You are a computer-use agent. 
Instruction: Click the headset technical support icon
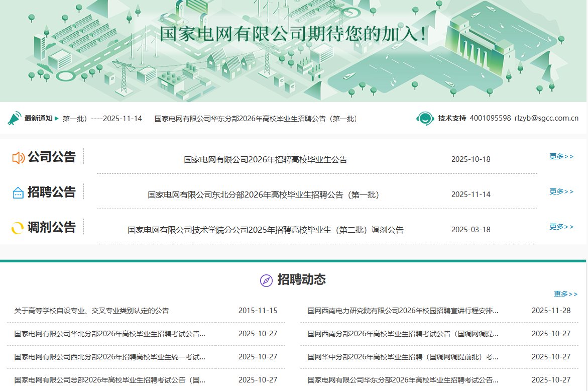coord(425,118)
